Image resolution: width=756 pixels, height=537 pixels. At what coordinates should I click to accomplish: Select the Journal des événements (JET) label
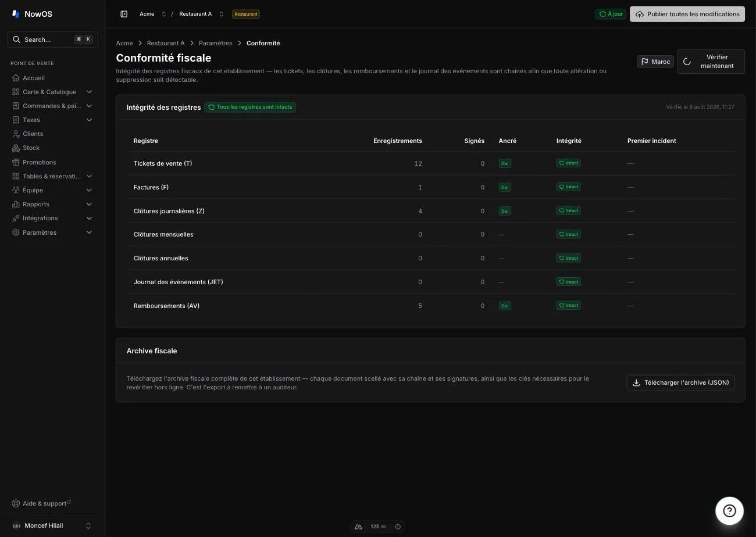click(x=179, y=282)
